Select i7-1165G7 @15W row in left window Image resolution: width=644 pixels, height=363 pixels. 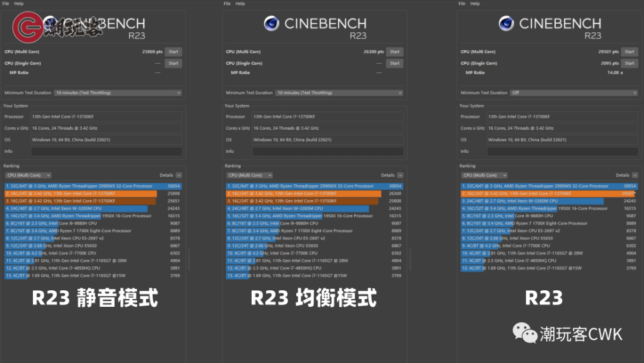pos(93,275)
